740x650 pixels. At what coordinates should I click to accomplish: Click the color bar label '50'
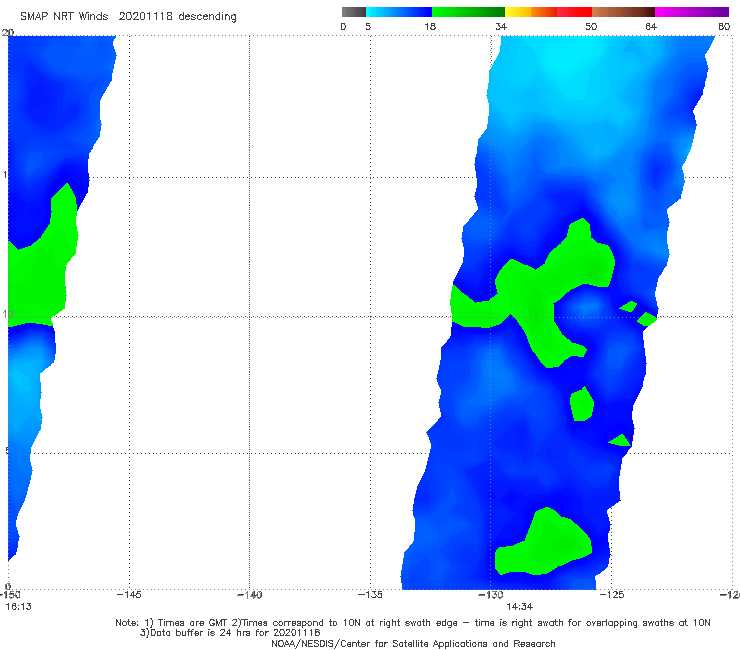[x=591, y=26]
